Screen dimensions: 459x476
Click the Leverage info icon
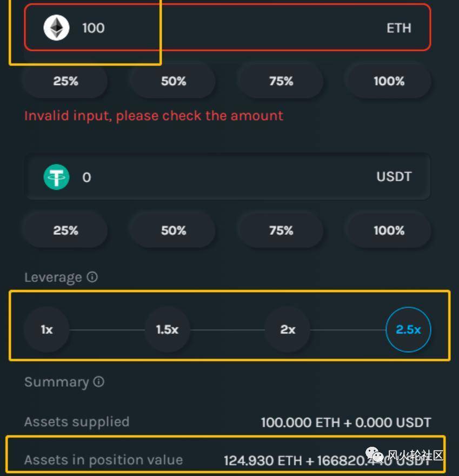(92, 277)
